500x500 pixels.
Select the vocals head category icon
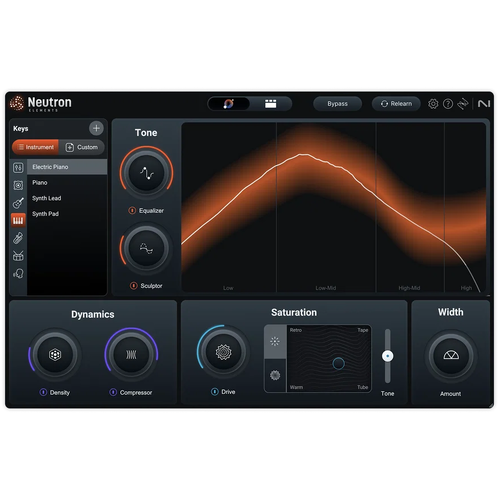(x=18, y=273)
